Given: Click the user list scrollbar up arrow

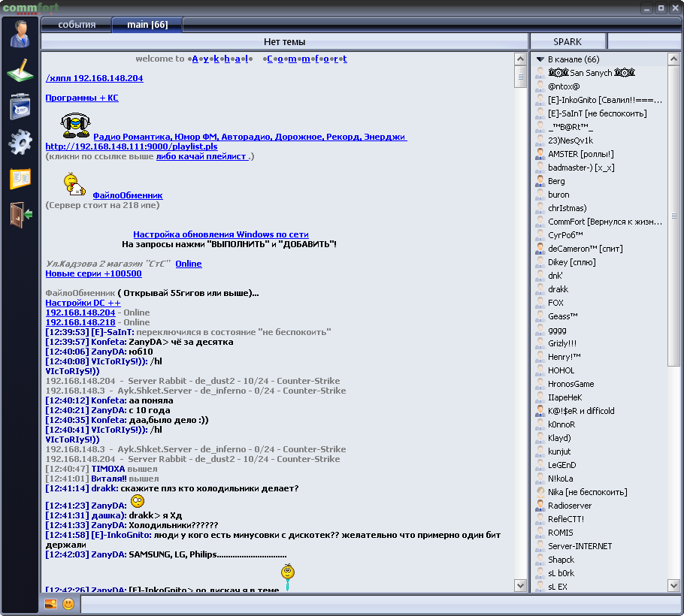Looking at the screenshot, I should click(674, 59).
